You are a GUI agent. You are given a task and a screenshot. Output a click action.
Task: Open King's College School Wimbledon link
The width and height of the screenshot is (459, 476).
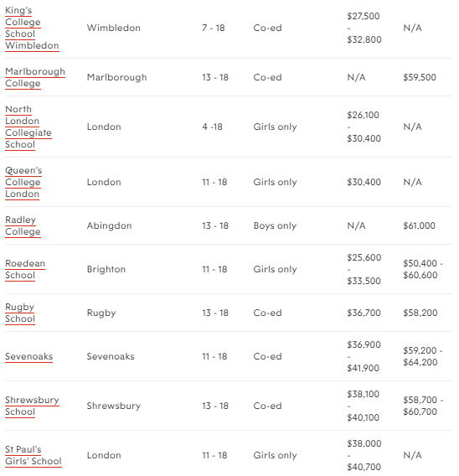[32, 28]
